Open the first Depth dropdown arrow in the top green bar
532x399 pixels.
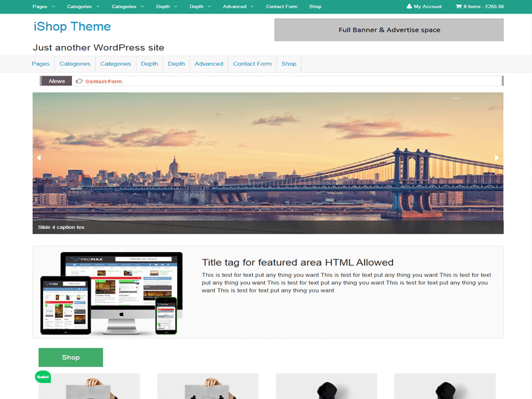pyautogui.click(x=176, y=7)
